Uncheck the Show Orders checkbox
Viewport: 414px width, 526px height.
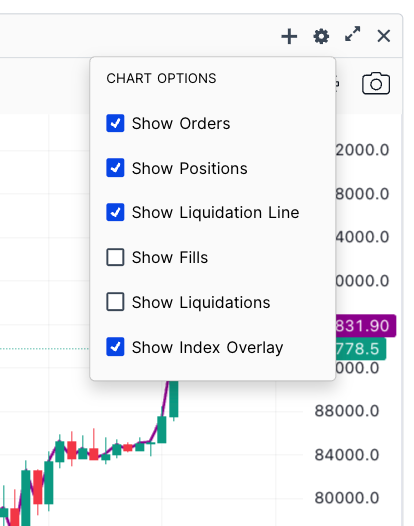click(115, 123)
